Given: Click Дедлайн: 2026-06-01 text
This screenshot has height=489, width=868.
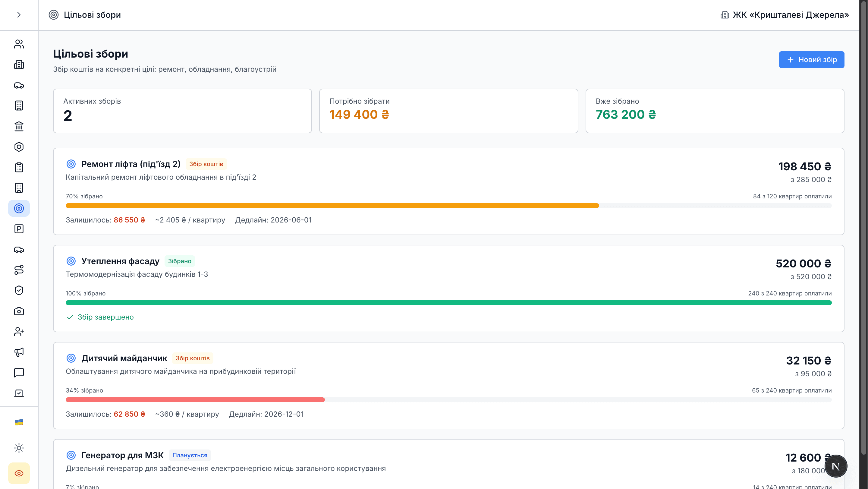Looking at the screenshot, I should point(273,220).
